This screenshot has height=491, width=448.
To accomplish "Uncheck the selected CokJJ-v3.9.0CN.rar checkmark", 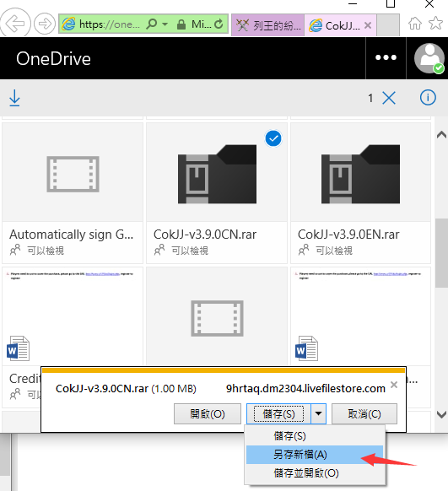I will coord(273,138).
